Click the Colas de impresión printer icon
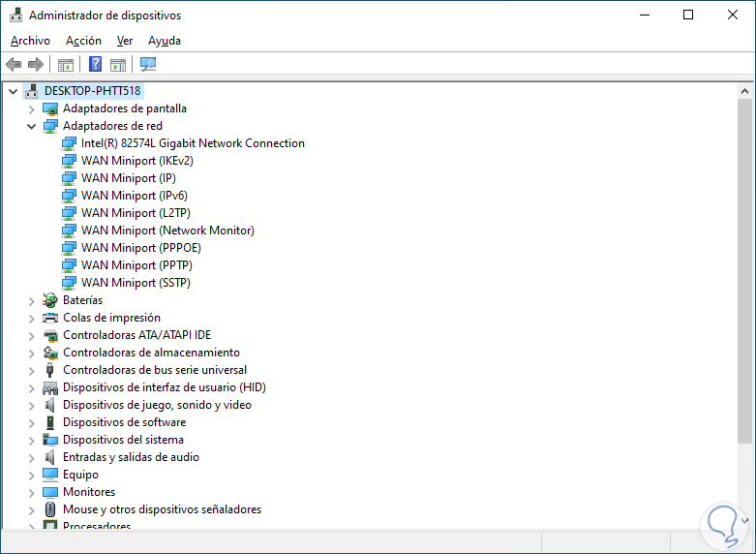This screenshot has height=554, width=756. click(50, 318)
